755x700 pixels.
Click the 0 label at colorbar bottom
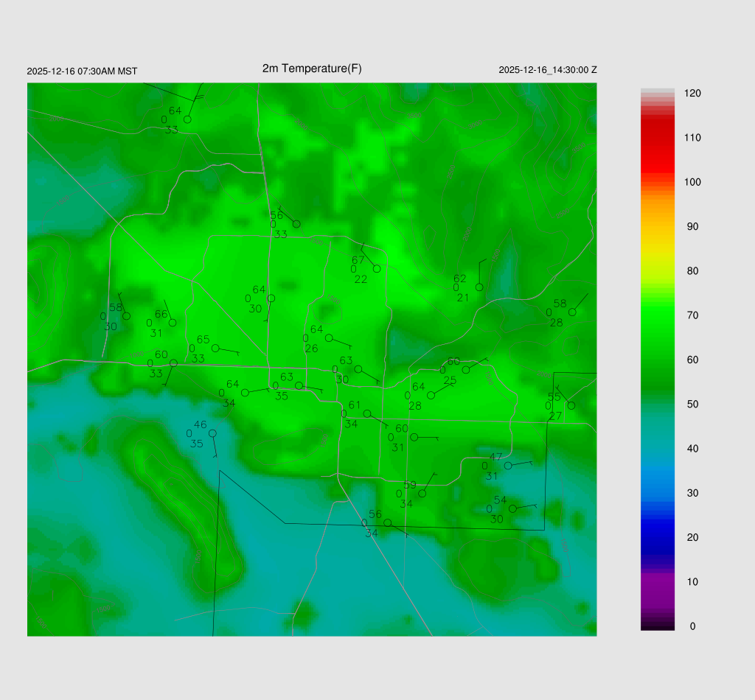tap(692, 626)
